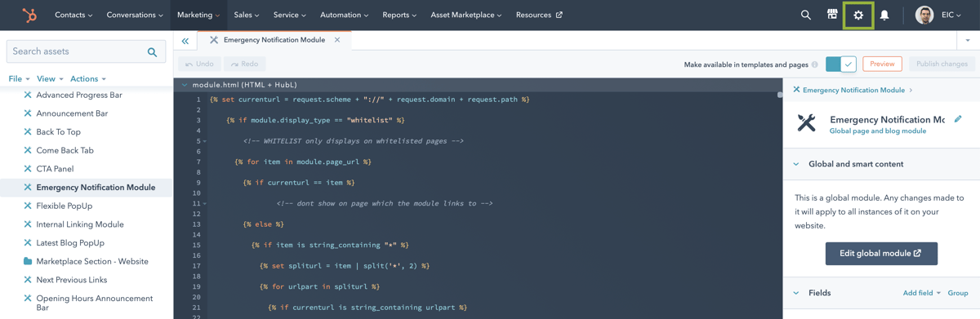This screenshot has height=319, width=980.
Task: Open the Automation menu
Action: pos(345,15)
